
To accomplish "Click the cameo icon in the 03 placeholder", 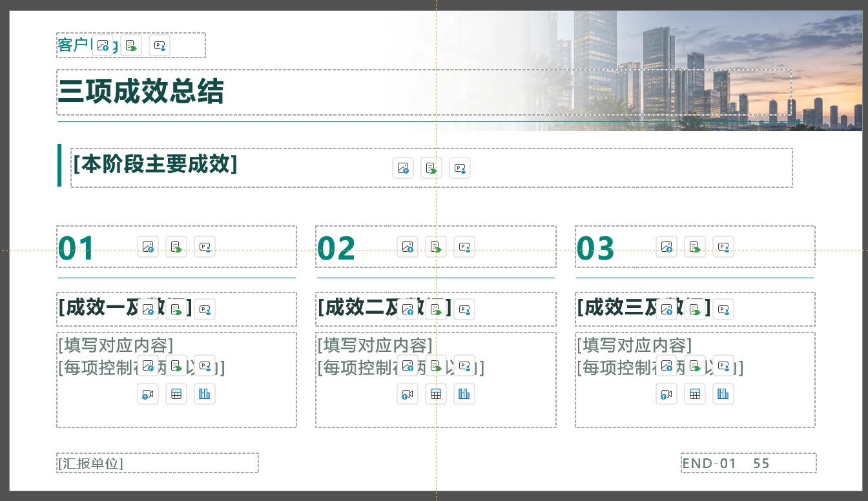I will click(723, 247).
